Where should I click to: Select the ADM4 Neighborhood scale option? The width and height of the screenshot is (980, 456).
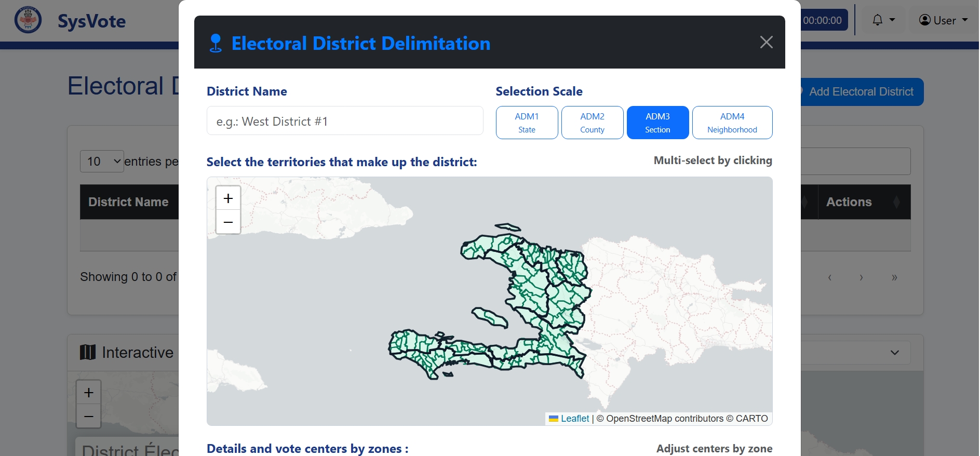(x=732, y=123)
